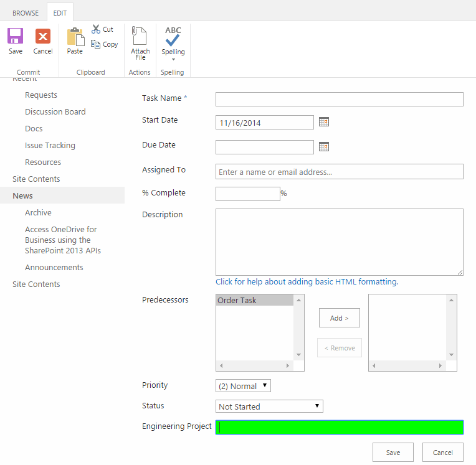Go to Discussion Board in sidebar

[55, 111]
